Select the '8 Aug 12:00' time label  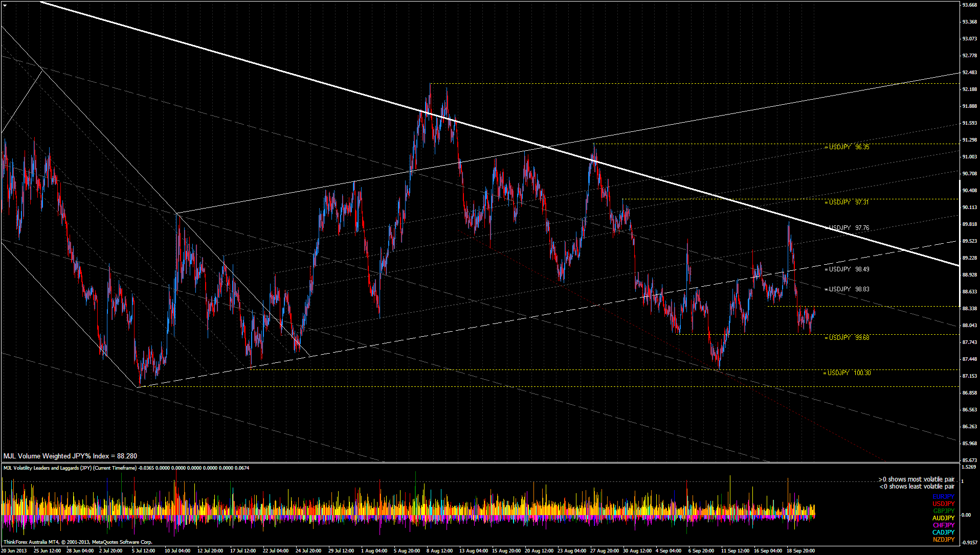coord(440,551)
